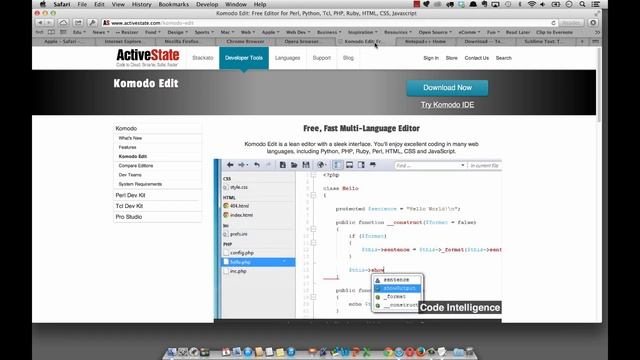Click the iCloud tabs icon

[x=63, y=23]
